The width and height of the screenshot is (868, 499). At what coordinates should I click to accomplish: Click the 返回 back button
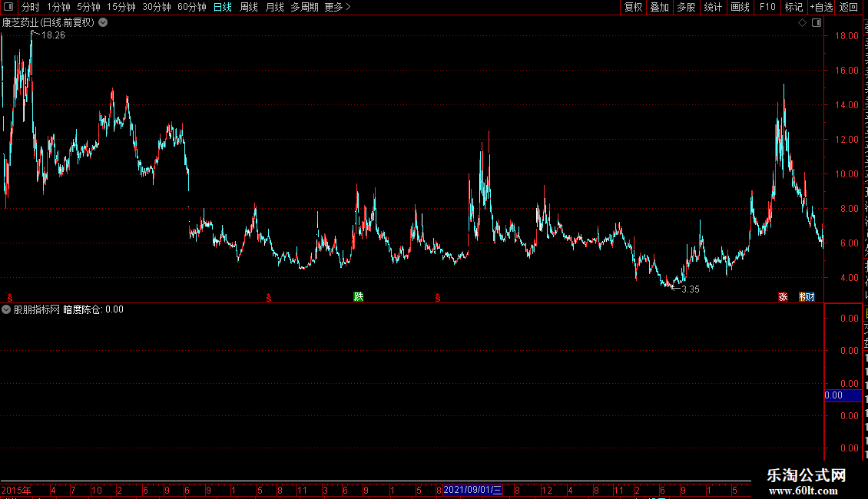coord(849,7)
